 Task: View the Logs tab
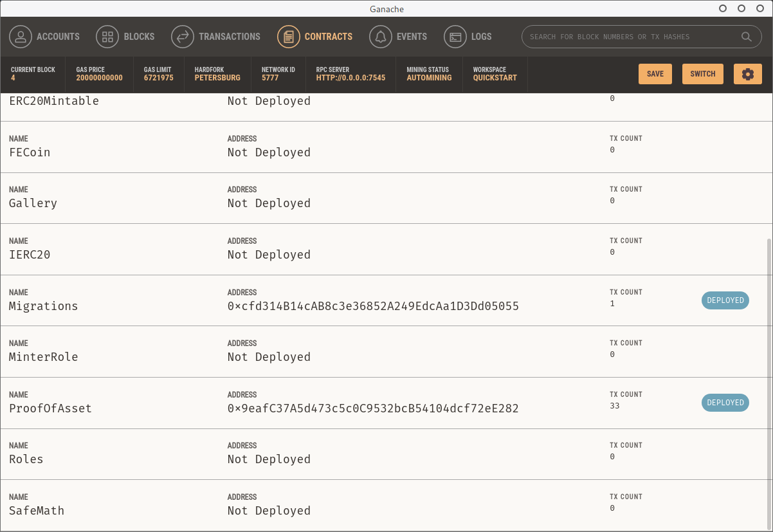tap(468, 37)
